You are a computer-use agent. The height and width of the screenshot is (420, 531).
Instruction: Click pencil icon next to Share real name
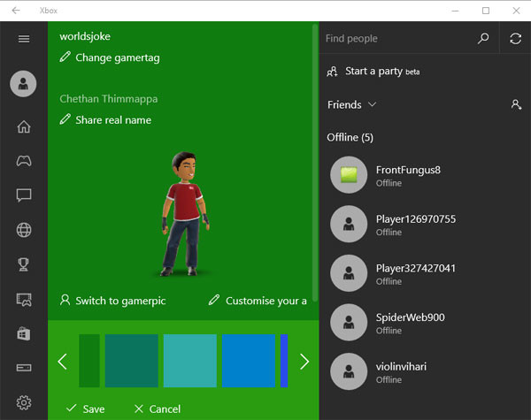(x=65, y=119)
